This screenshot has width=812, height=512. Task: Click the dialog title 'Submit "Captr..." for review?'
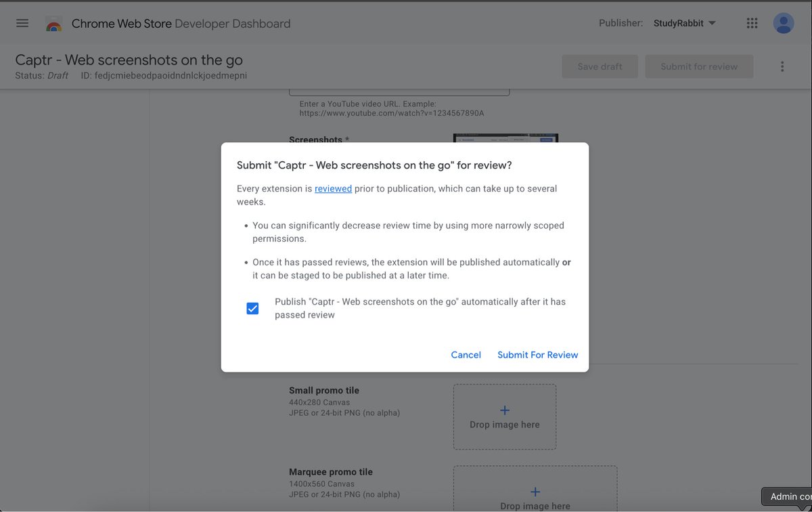point(374,165)
